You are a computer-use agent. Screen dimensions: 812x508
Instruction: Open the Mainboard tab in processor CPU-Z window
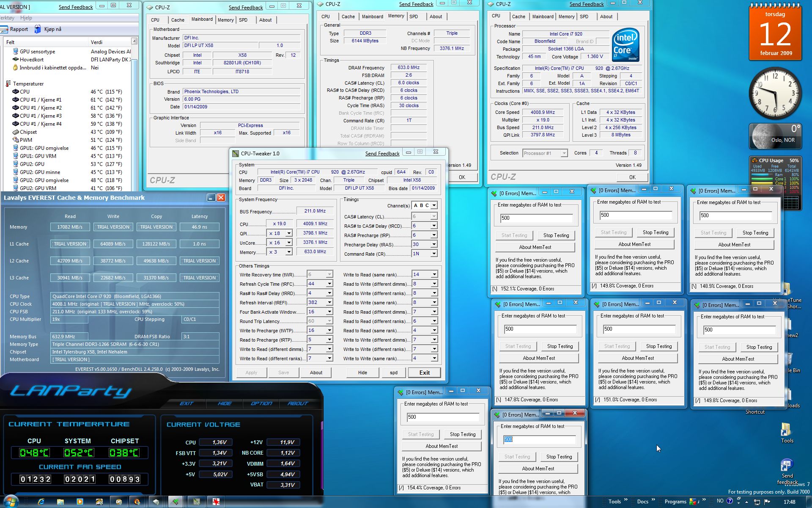pos(543,17)
